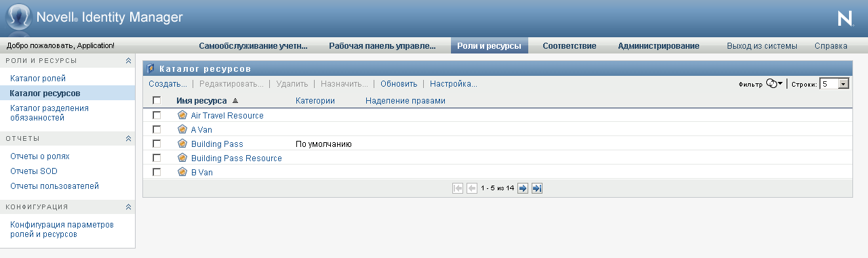Open Настройка... customization options
The image size is (868, 258).
pos(454,84)
